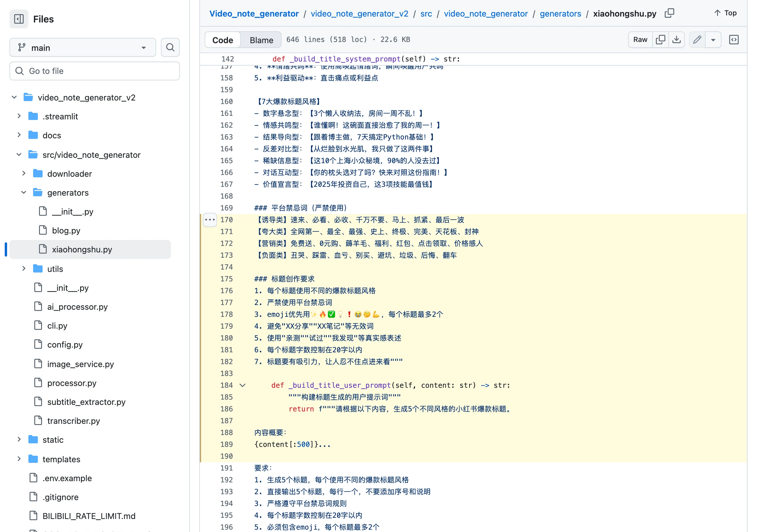Edit this file with pencil icon
This screenshot has height=532, width=757.
[697, 40]
